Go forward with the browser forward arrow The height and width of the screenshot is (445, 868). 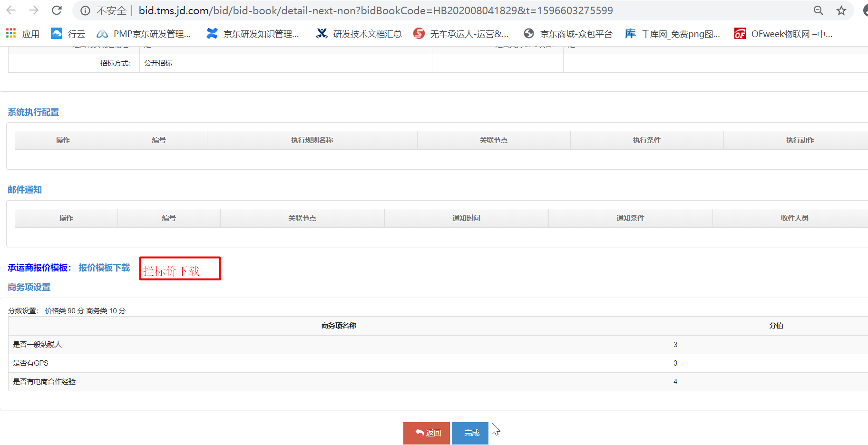[x=34, y=10]
